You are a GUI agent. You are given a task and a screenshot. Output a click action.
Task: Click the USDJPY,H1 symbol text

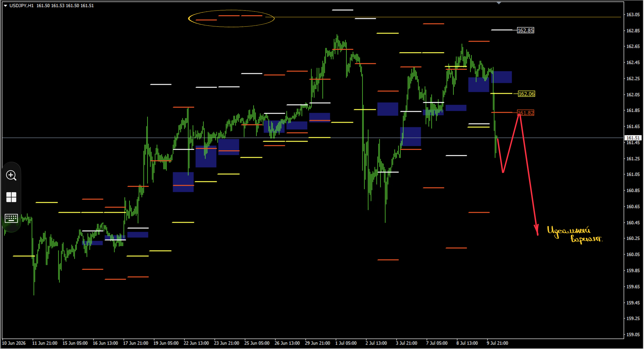pos(21,5)
